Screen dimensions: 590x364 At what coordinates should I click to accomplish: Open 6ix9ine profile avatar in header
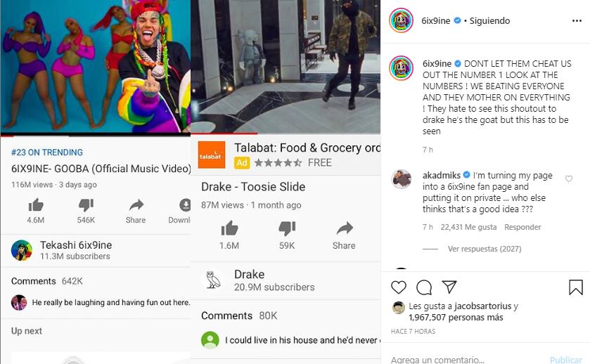pos(401,20)
